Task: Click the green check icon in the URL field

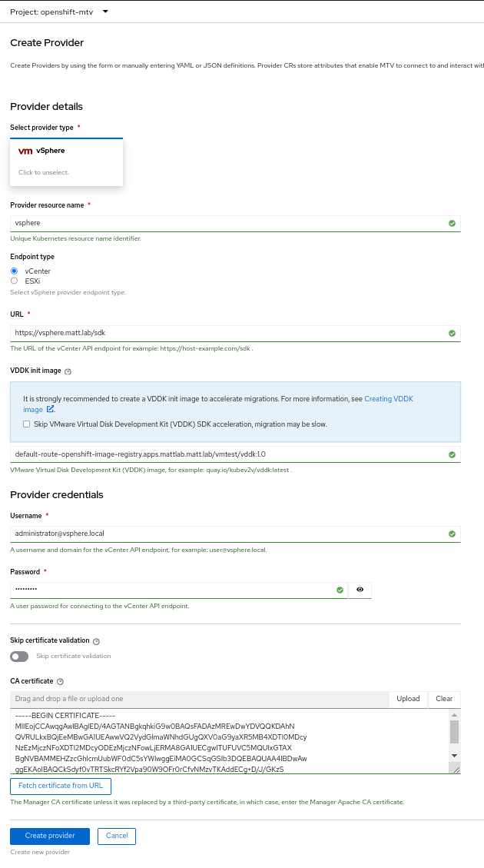Action: pyautogui.click(x=452, y=333)
